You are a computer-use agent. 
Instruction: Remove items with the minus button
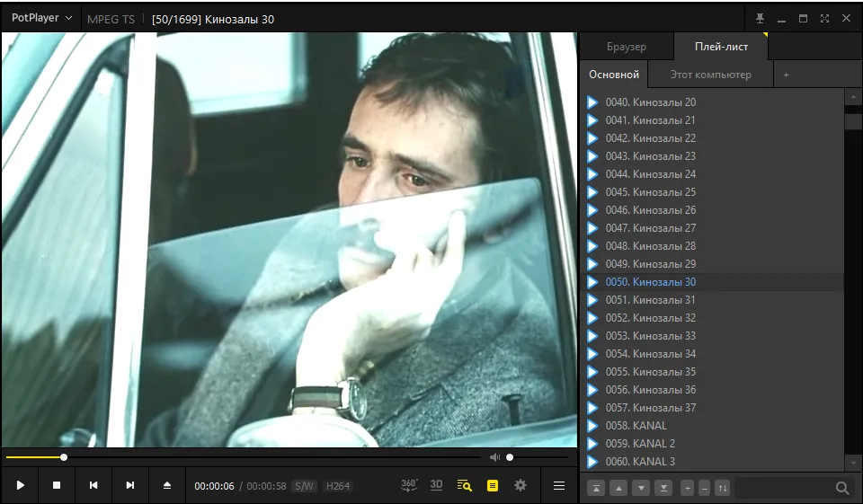[x=705, y=488]
